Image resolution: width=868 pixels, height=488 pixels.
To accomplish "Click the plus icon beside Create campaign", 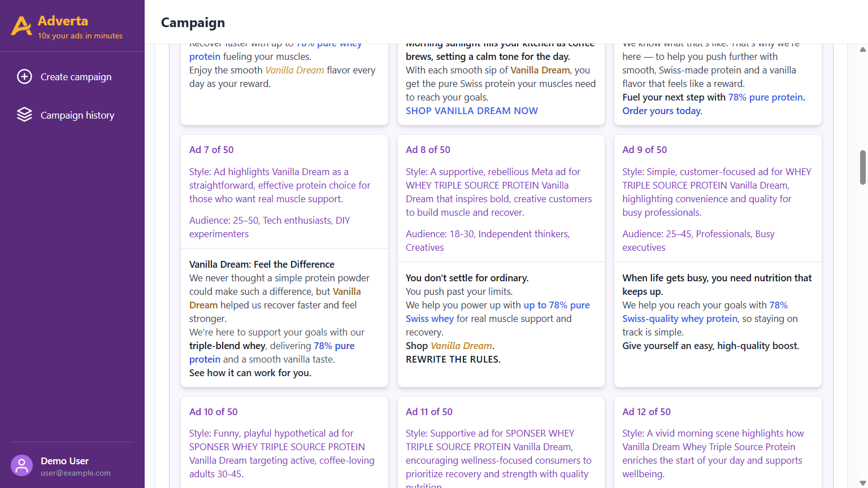I will 24,77.
